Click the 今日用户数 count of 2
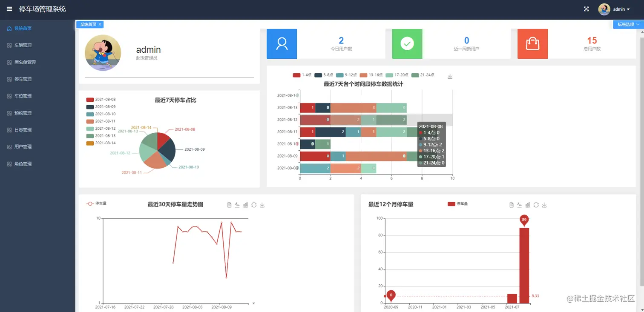The width and height of the screenshot is (644, 312). pyautogui.click(x=341, y=40)
